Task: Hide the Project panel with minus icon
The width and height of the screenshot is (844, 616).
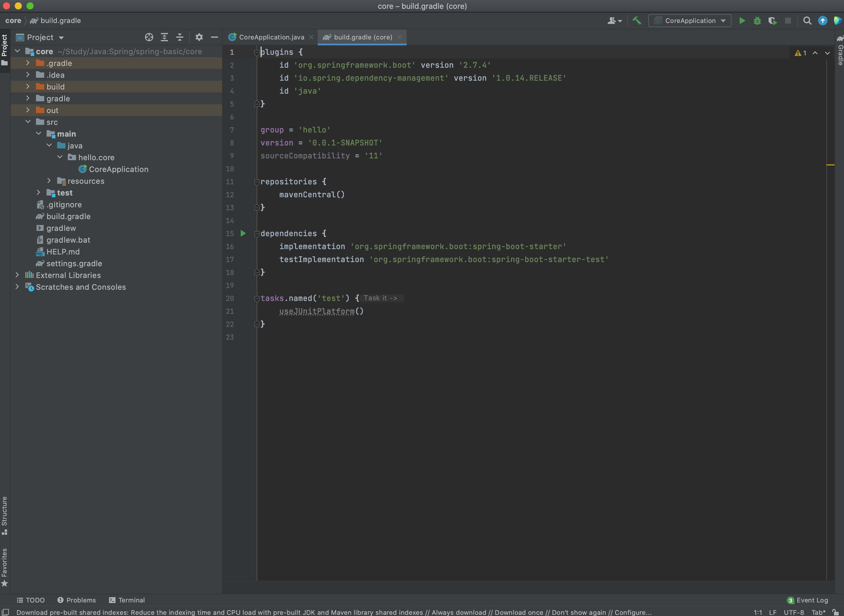Action: 214,37
